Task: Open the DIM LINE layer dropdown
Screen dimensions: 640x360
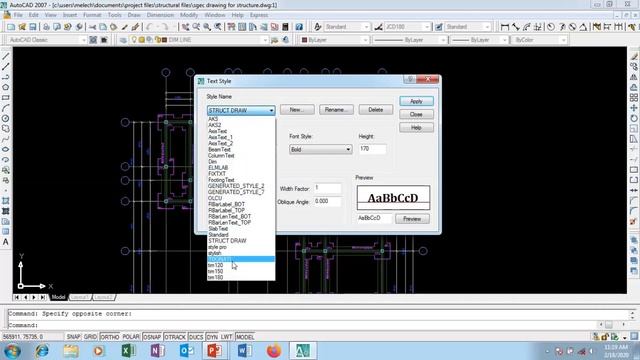Action: 265,40
